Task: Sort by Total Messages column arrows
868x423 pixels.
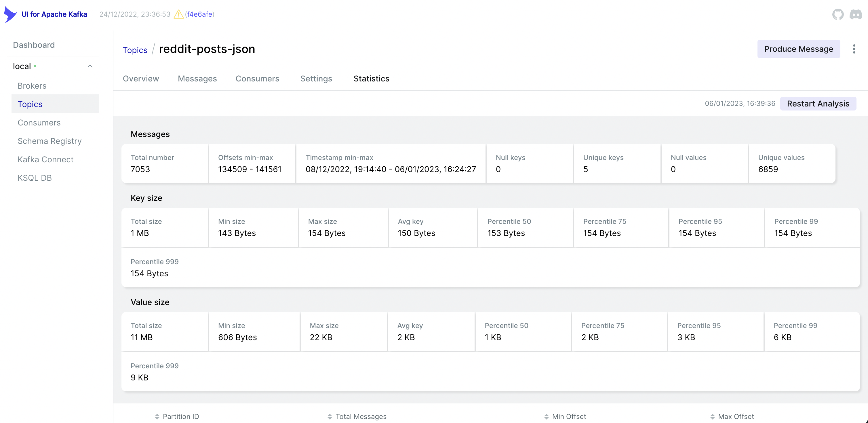Action: tap(330, 417)
